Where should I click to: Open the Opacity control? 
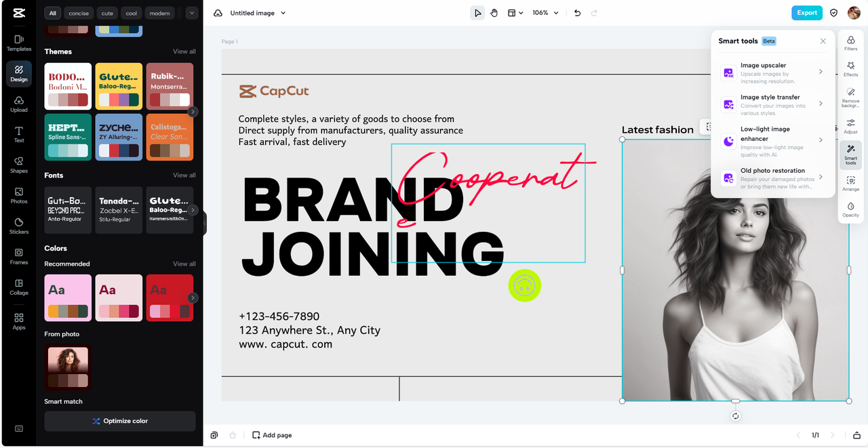point(850,209)
